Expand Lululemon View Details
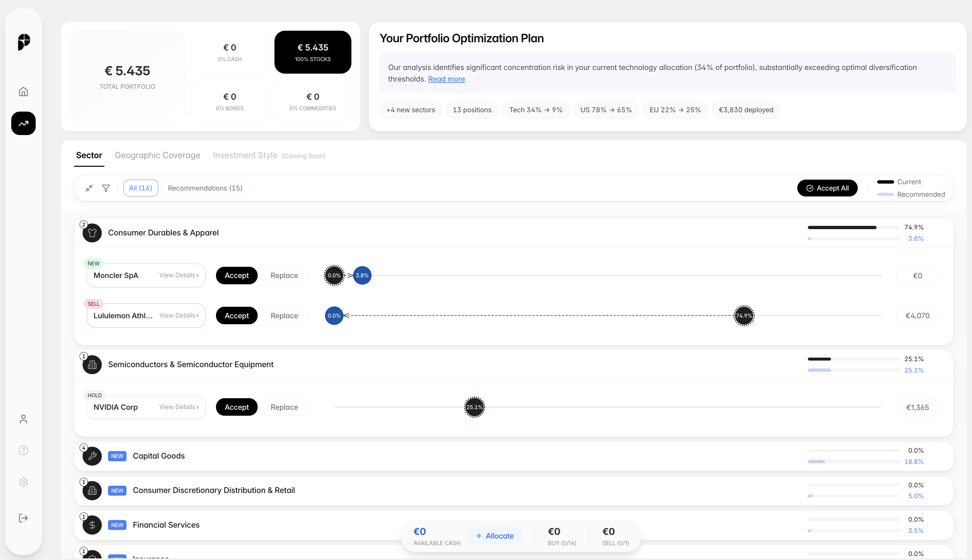This screenshot has width=972, height=560. pos(179,315)
